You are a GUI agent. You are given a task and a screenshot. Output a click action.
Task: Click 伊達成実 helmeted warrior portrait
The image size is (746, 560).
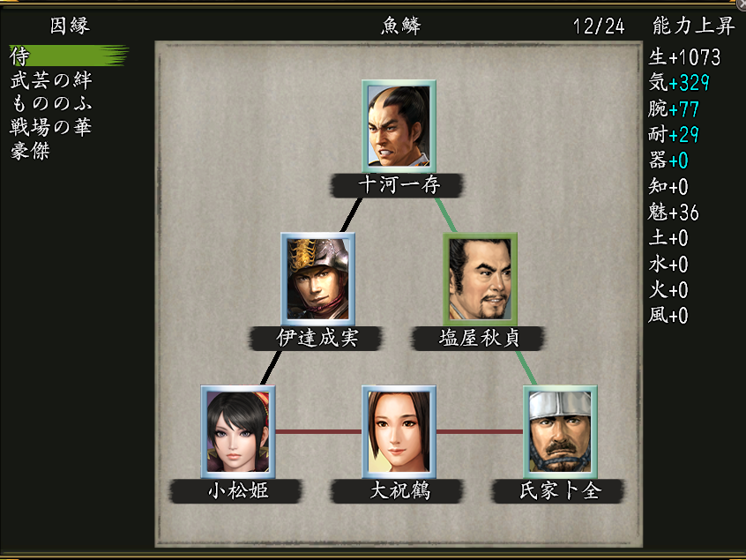coord(317,279)
